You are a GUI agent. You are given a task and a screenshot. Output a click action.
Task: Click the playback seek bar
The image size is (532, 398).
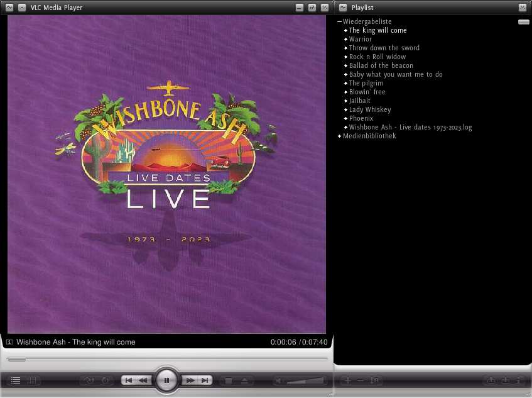(x=166, y=360)
